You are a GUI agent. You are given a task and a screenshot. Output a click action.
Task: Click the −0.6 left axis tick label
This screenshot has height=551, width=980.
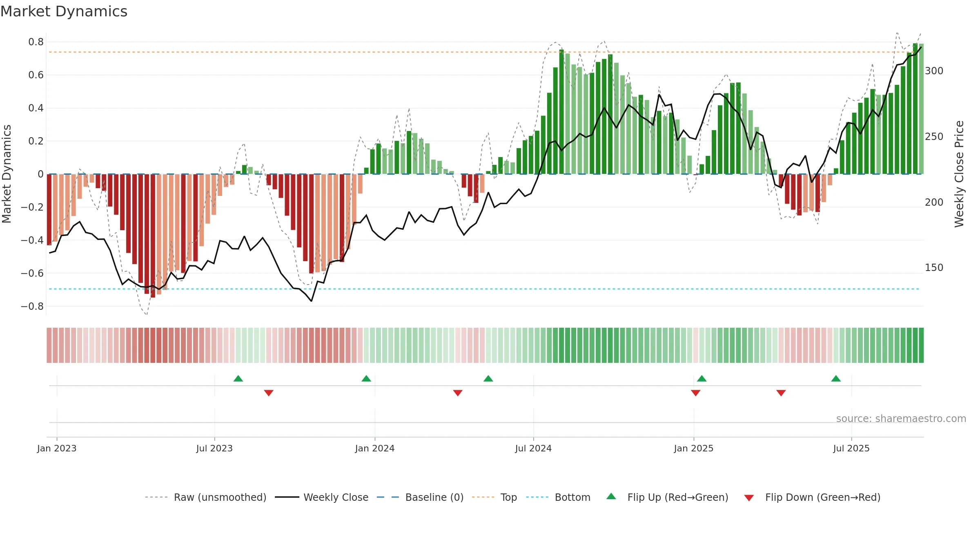tap(32, 273)
